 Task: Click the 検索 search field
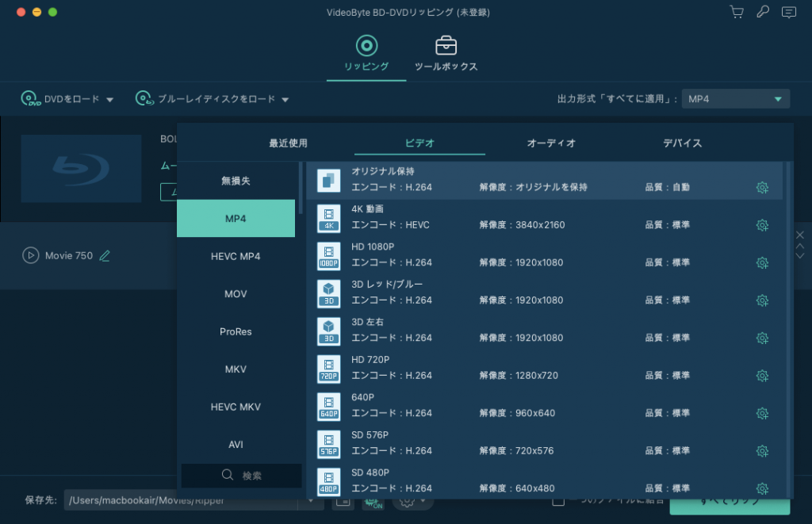242,476
